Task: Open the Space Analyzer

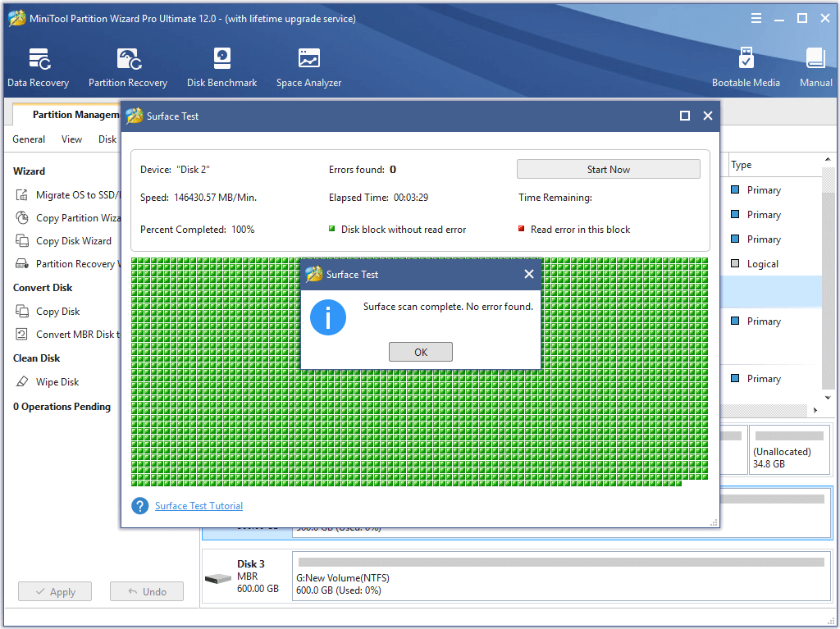Action: coord(308,66)
